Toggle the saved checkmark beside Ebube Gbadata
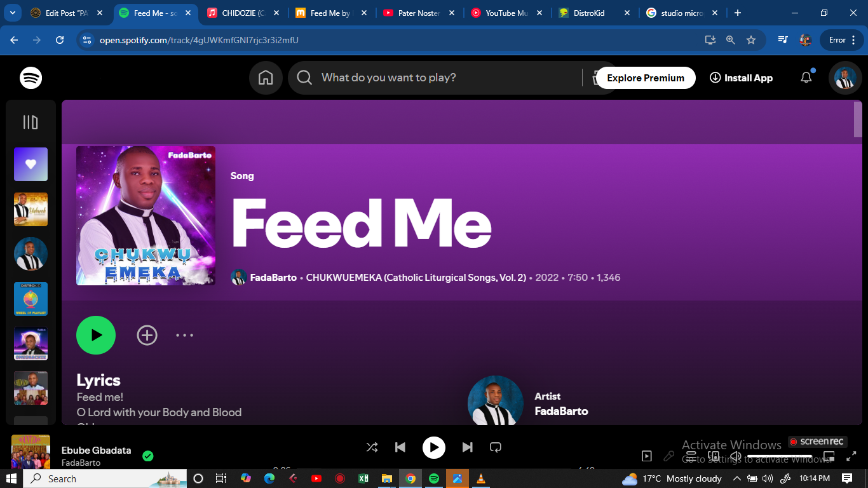The width and height of the screenshot is (868, 488). point(148,456)
